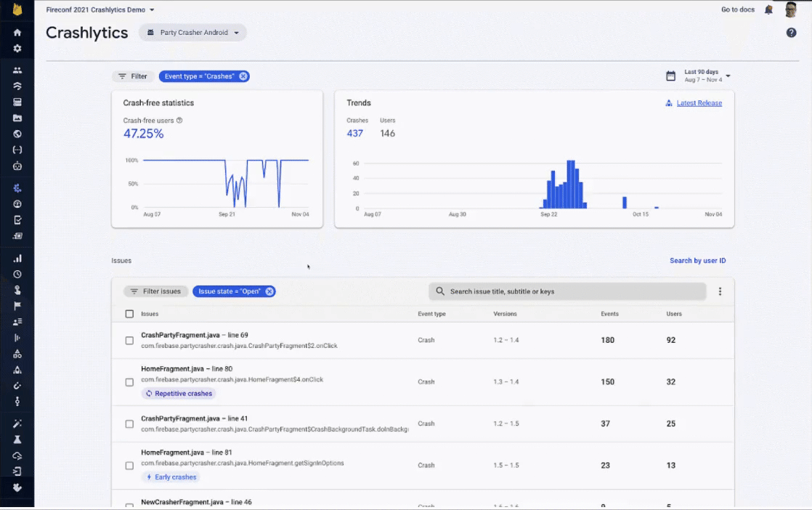This screenshot has width=812, height=510.
Task: Open the Filter menu above statistics
Action: 133,76
